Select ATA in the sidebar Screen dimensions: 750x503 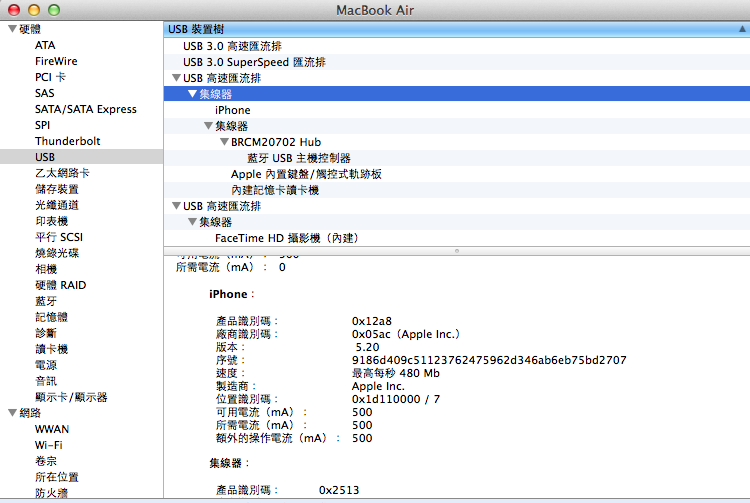45,45
